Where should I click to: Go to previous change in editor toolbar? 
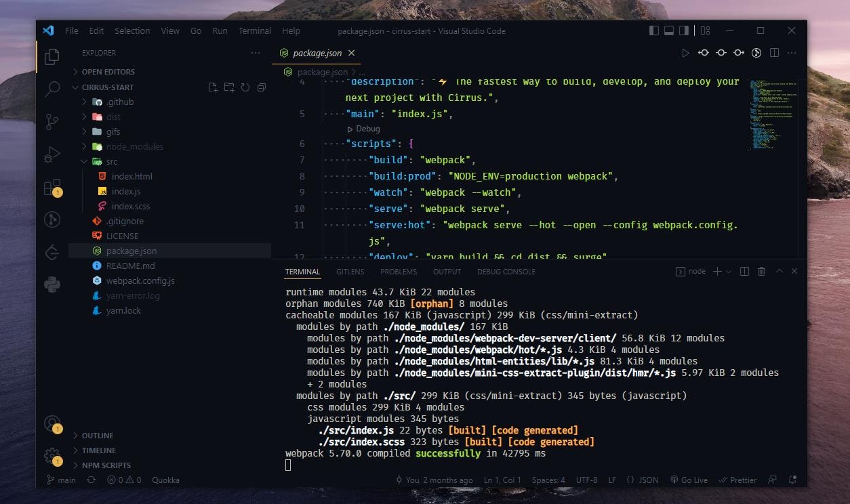click(x=704, y=53)
